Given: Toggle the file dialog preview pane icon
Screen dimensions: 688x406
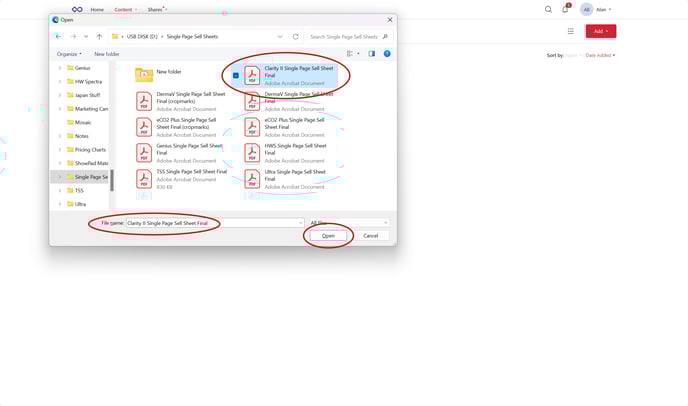Looking at the screenshot, I should [x=371, y=54].
